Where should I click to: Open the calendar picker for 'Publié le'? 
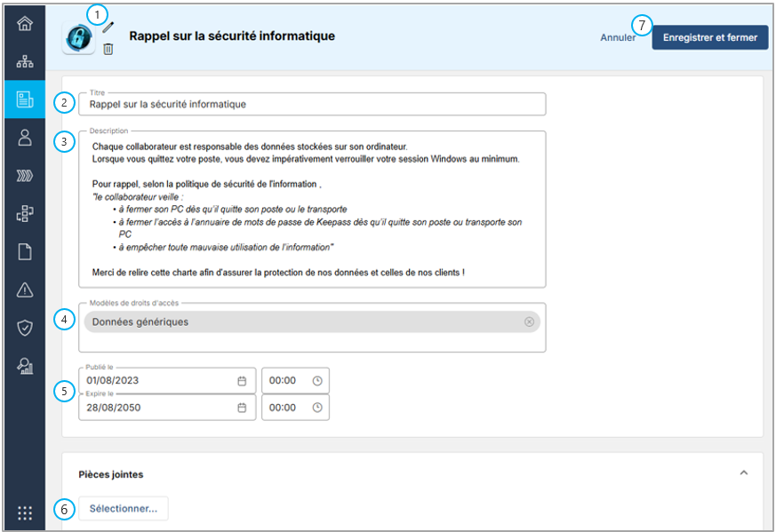(242, 381)
